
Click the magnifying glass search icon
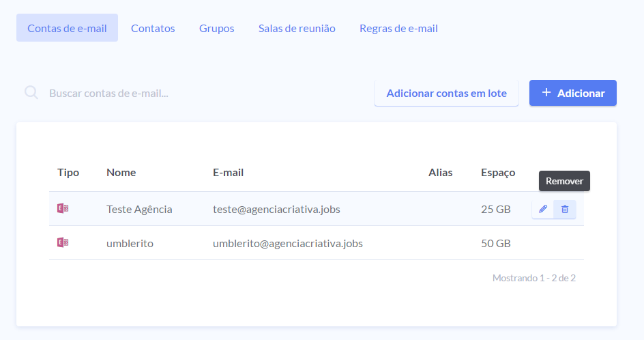click(31, 93)
